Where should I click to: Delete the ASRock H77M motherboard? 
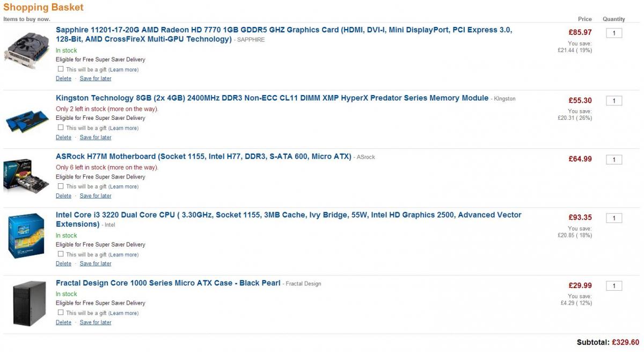[x=63, y=196]
